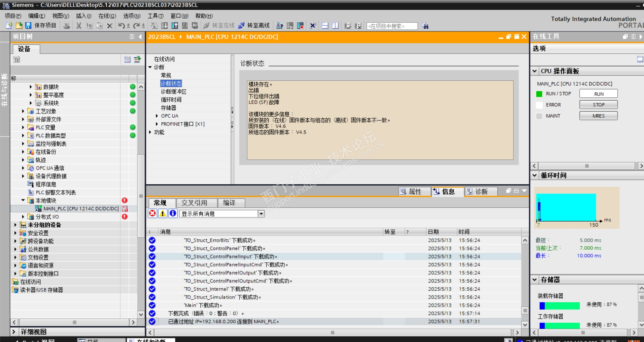This screenshot has height=342, width=644.
Task: Click the details view icon in project tree toolbar
Action: tap(128, 60)
